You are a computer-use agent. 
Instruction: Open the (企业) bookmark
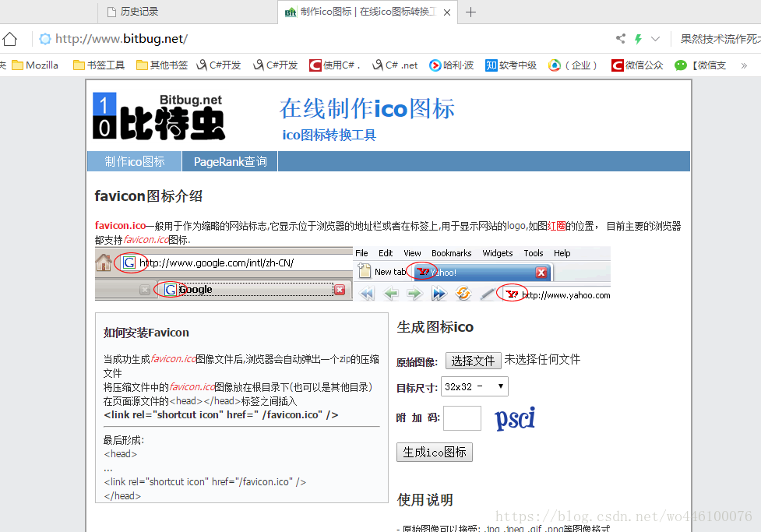point(573,65)
